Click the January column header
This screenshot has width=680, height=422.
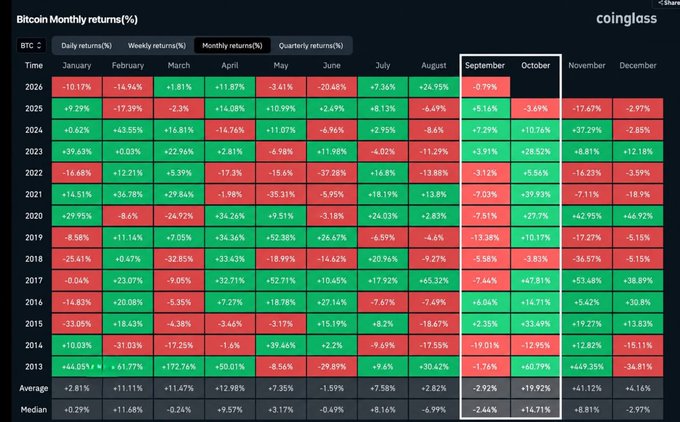pos(77,65)
